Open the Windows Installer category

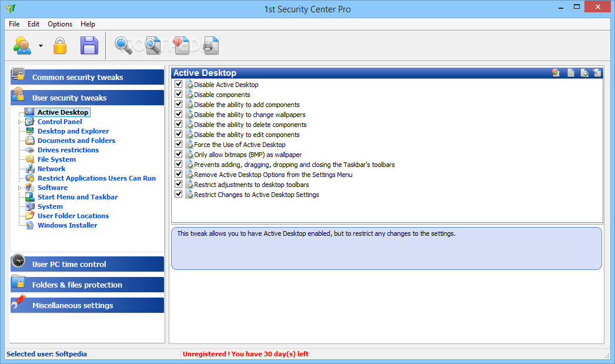68,225
